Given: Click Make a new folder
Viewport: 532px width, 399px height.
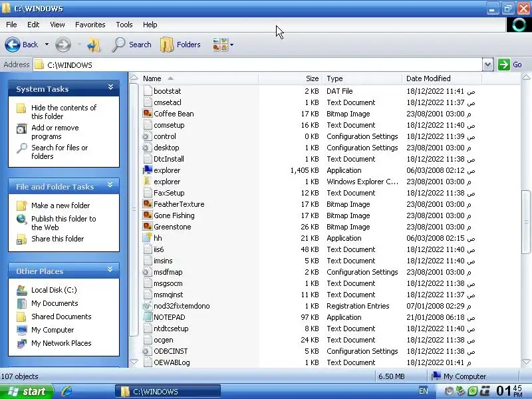Looking at the screenshot, I should [61, 205].
